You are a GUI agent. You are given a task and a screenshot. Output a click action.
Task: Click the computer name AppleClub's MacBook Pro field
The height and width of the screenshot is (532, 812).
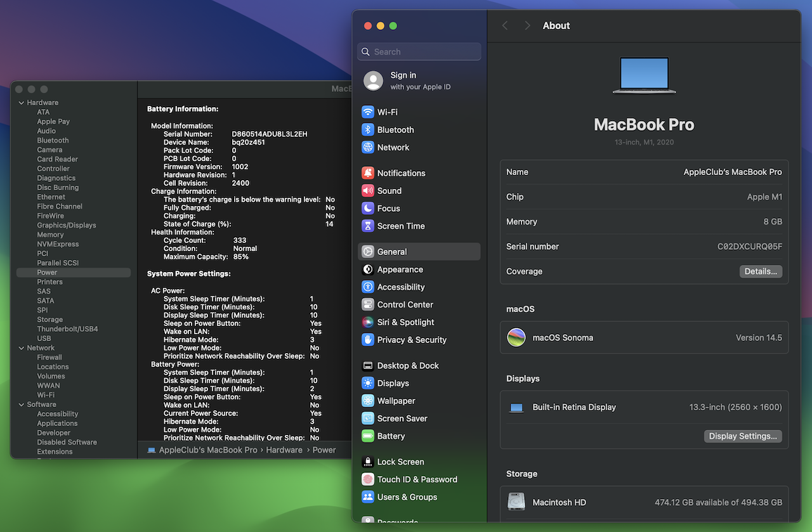(733, 172)
